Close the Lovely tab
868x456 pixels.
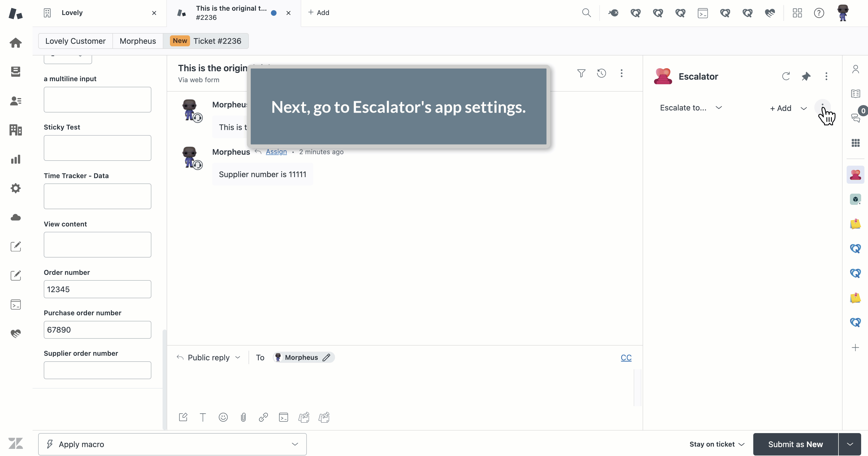pyautogui.click(x=154, y=13)
